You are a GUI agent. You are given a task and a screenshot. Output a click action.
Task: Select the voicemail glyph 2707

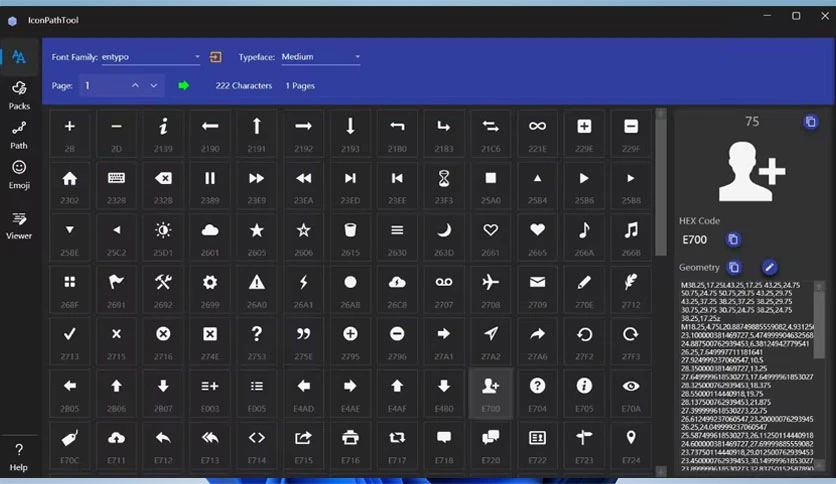click(x=444, y=289)
